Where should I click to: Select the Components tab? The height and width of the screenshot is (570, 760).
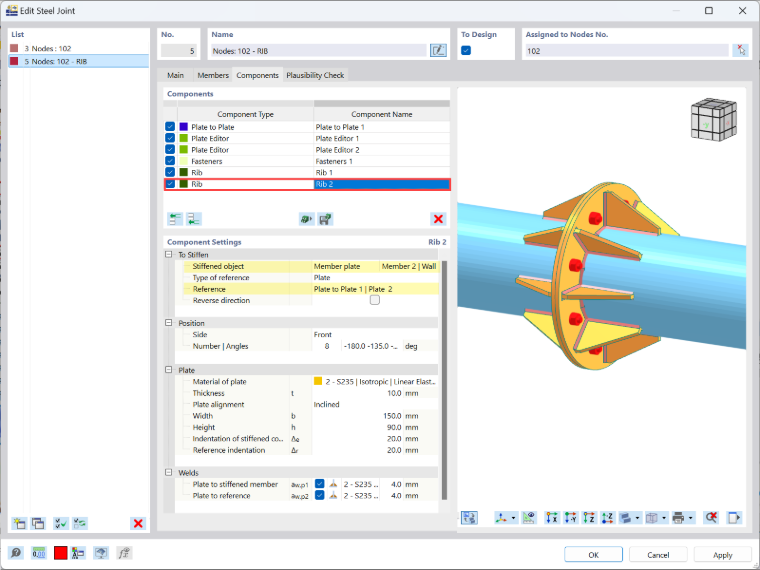click(257, 75)
